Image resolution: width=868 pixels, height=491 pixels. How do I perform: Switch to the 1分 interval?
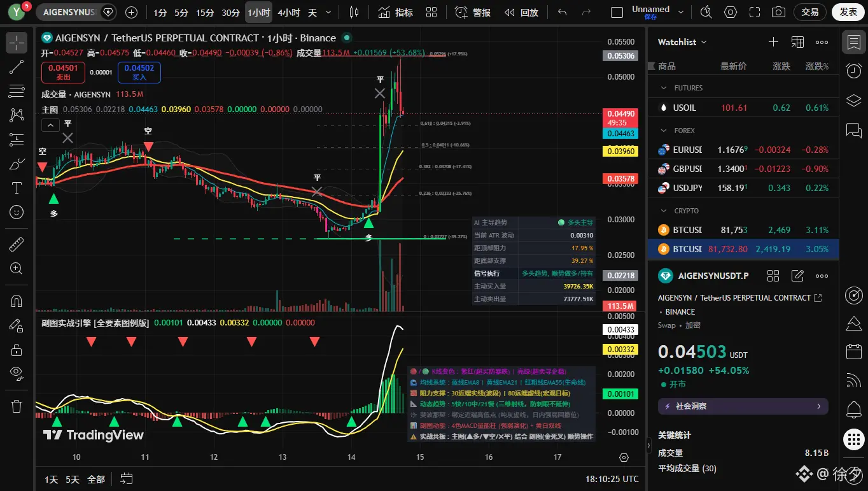(160, 12)
